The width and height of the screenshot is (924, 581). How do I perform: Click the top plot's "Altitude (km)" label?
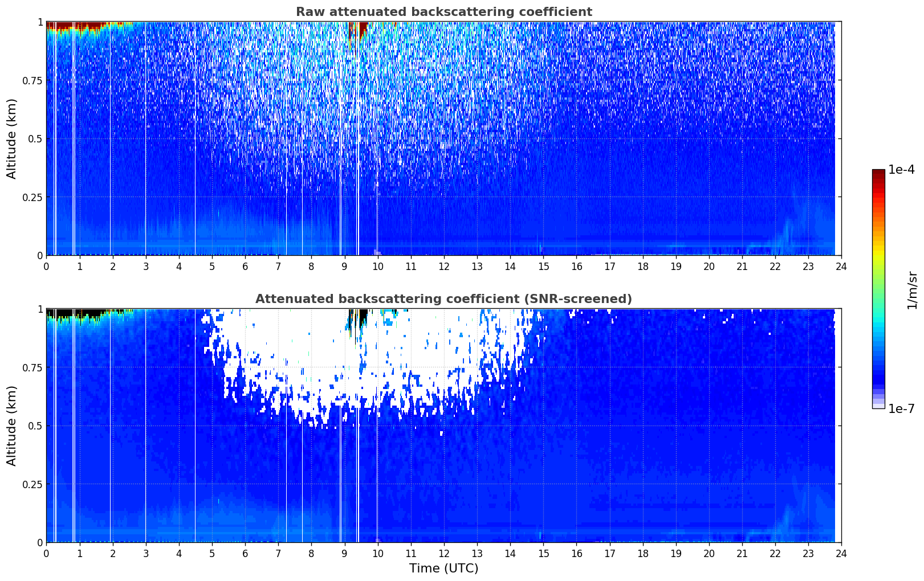pos(12,138)
